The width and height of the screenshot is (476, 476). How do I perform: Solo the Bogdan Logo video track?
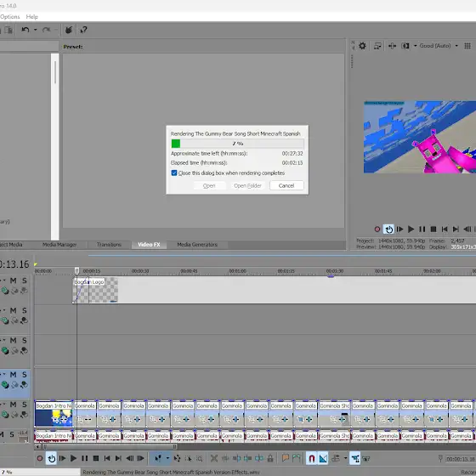tap(25, 280)
